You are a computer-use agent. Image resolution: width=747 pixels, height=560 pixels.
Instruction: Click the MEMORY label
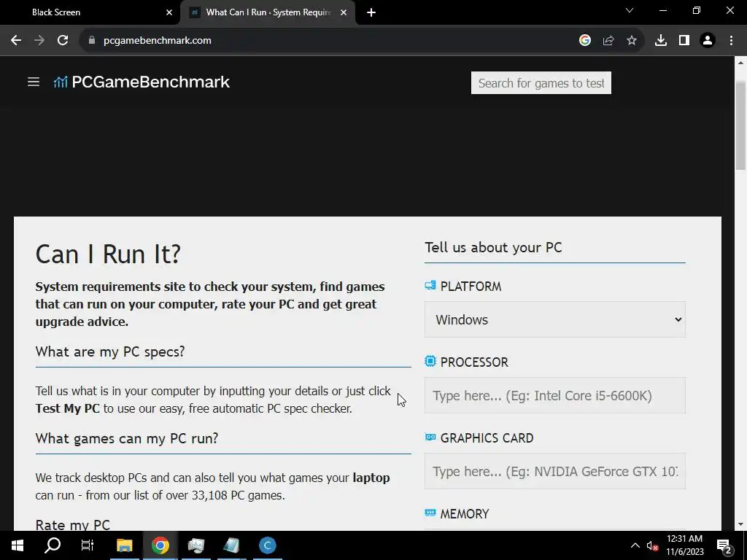465,514
